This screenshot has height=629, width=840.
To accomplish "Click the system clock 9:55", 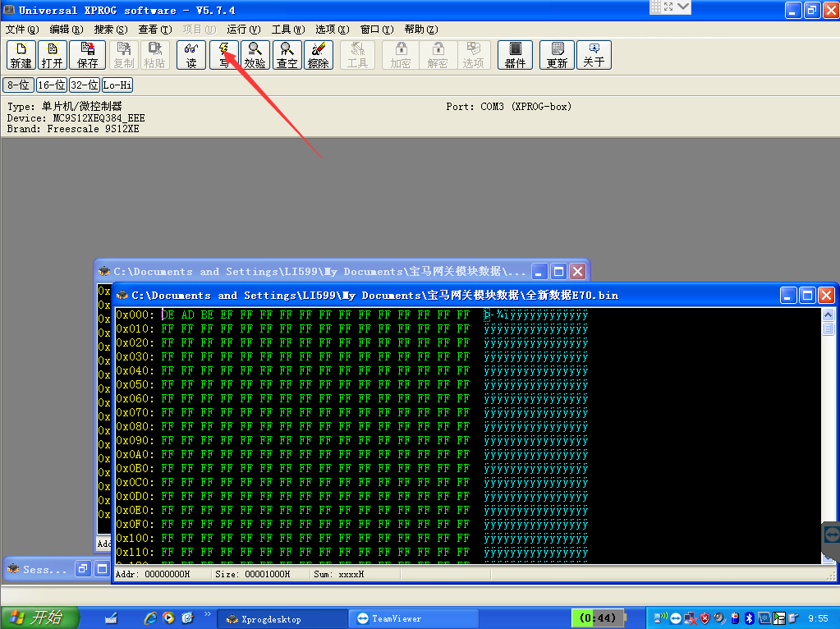I will 818,618.
